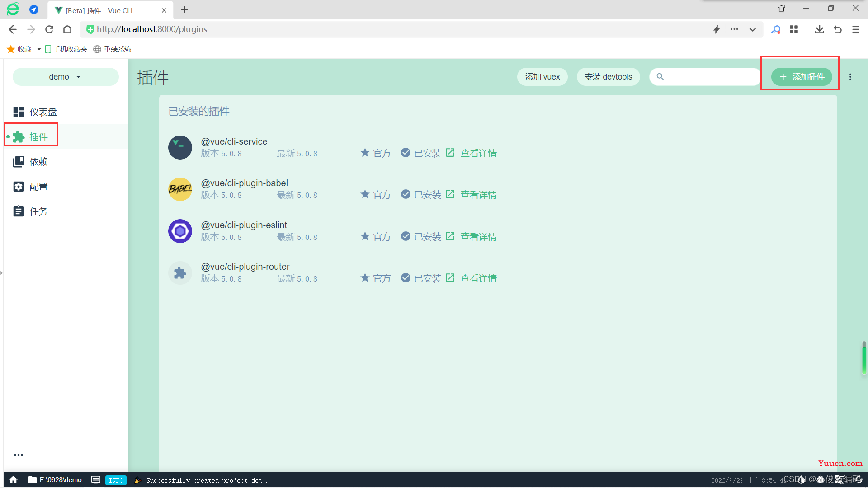This screenshot has width=868, height=488.
Task: Expand the demo project dropdown
Action: click(66, 77)
